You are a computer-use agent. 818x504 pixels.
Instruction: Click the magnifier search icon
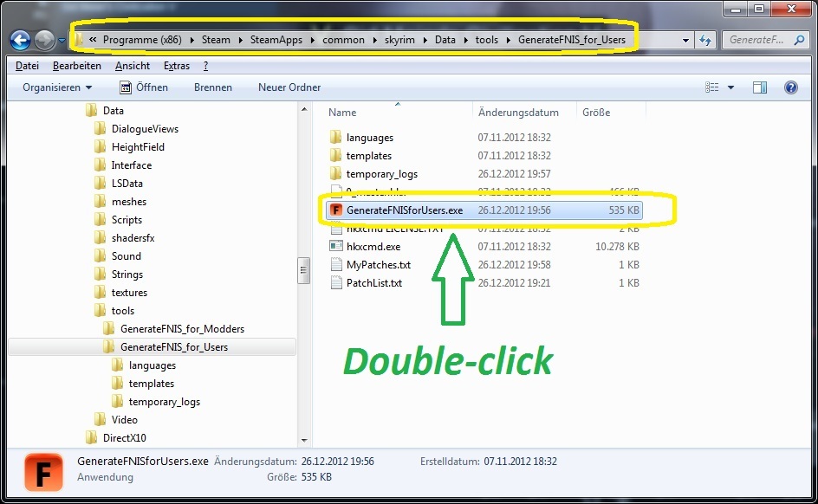pos(799,40)
